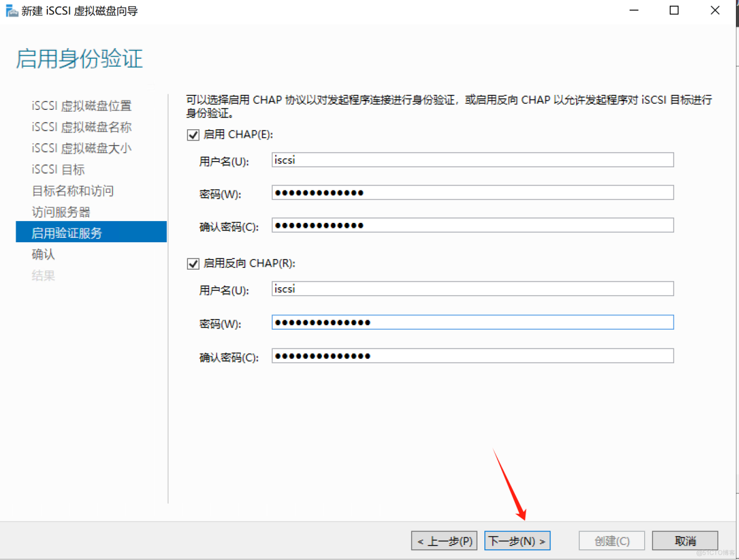Maximize the wizard window
Image resolution: width=739 pixels, height=560 pixels.
point(674,11)
